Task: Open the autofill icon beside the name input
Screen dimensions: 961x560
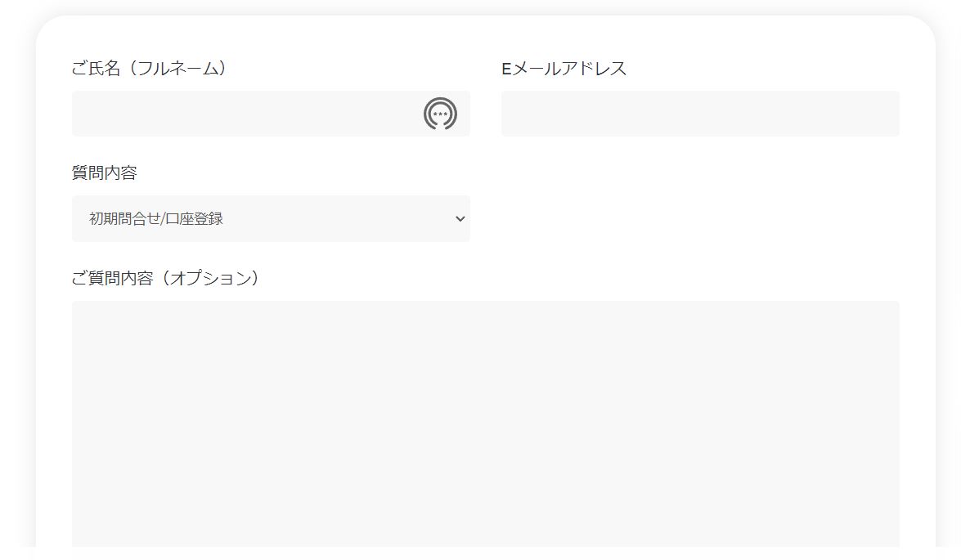Action: (440, 114)
